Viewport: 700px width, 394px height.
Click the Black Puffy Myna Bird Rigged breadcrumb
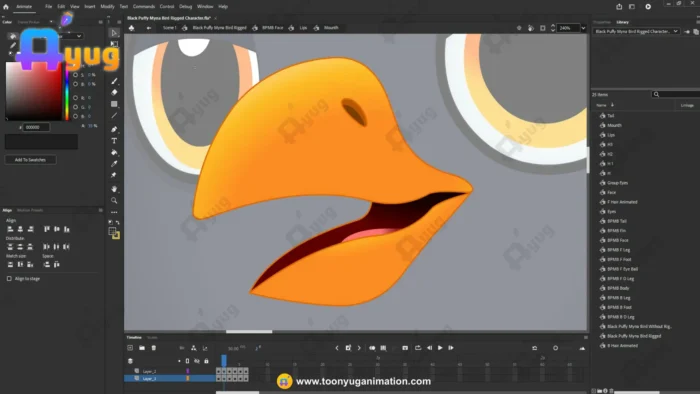tap(219, 28)
